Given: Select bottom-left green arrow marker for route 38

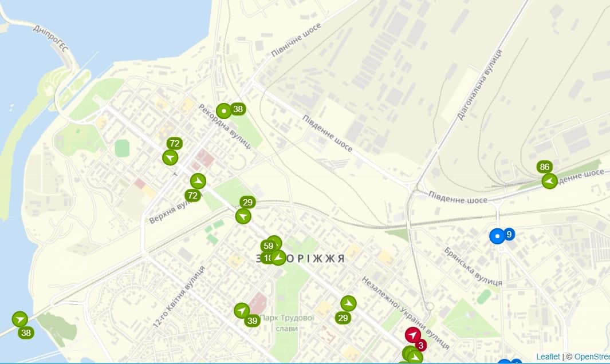Looking at the screenshot, I should (x=20, y=319).
